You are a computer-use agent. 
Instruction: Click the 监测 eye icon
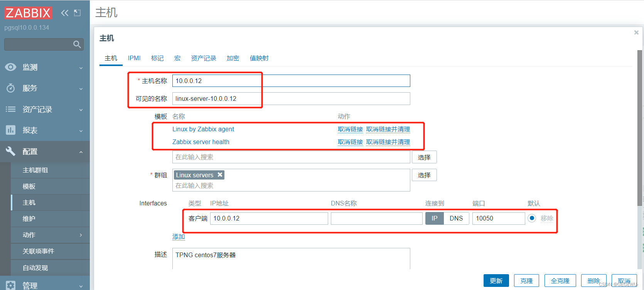11,67
